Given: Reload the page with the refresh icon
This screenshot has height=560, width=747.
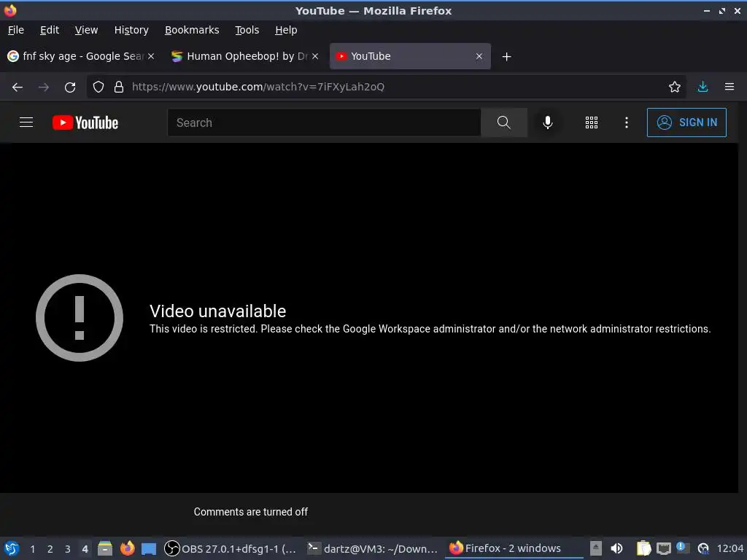Looking at the screenshot, I should (x=70, y=87).
